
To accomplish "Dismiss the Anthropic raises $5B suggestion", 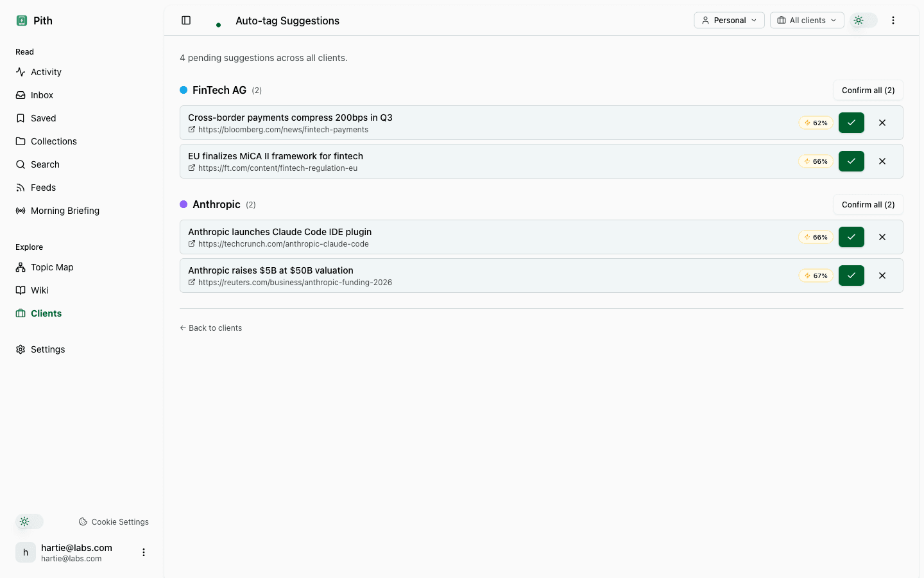I will tap(882, 276).
